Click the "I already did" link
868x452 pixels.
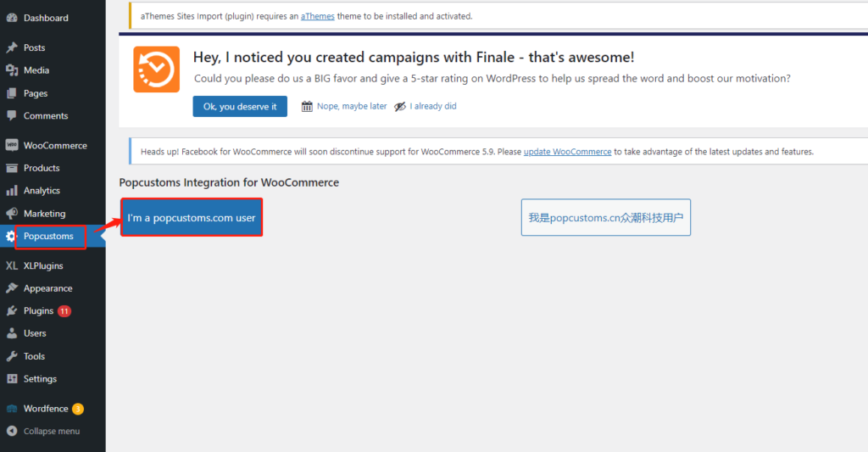(433, 106)
